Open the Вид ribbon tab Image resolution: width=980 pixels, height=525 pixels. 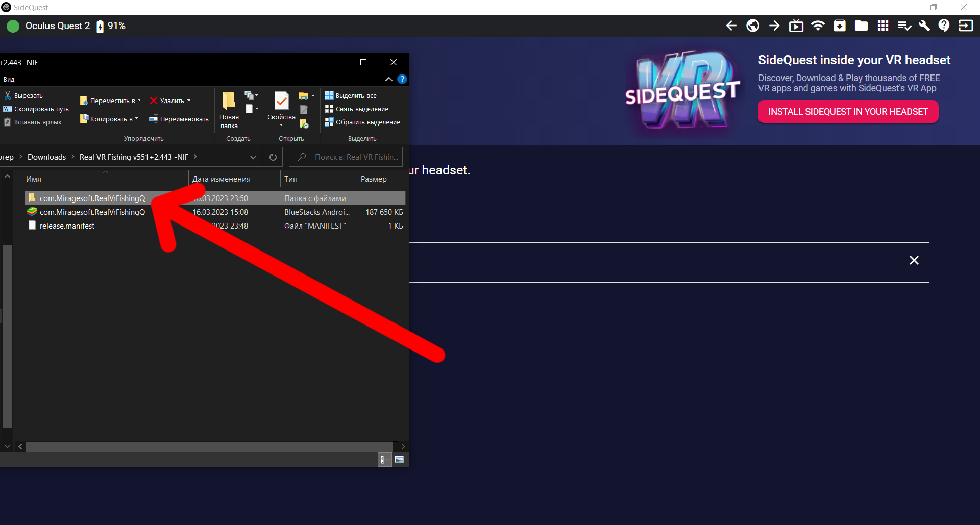[9, 80]
